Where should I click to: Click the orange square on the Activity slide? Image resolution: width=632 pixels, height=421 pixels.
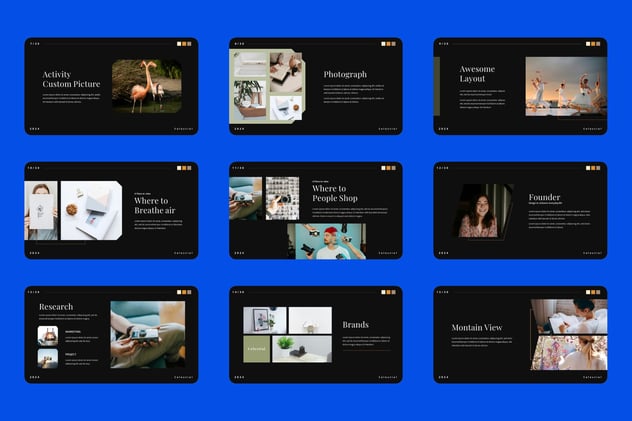point(184,44)
